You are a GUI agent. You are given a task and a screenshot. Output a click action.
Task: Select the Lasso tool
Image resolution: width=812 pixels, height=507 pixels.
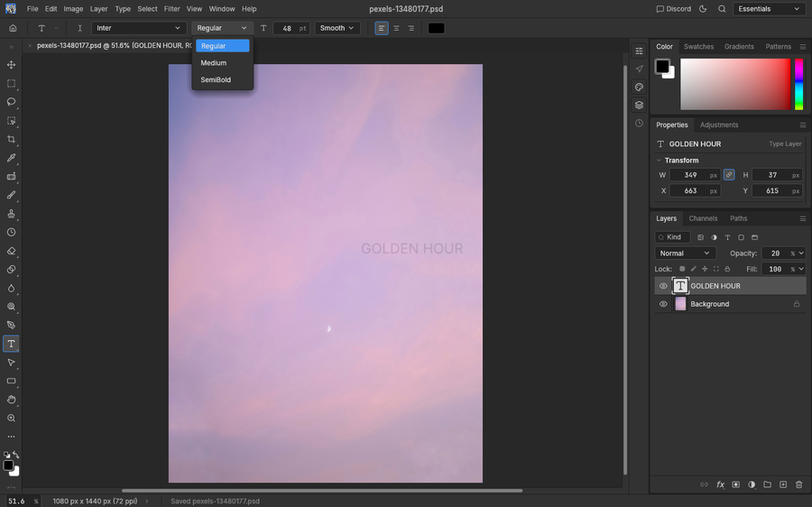coord(11,102)
